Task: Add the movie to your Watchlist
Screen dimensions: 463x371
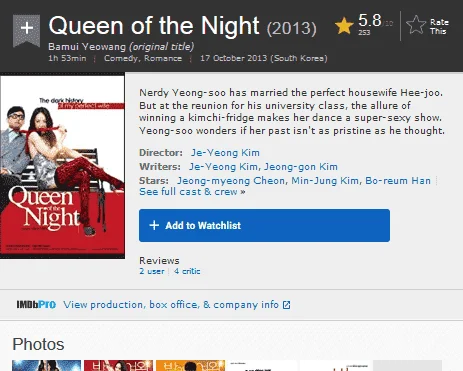Action: (x=264, y=225)
